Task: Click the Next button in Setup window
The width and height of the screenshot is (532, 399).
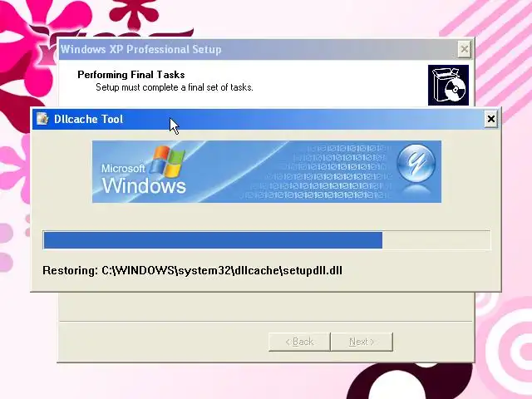Action: click(362, 342)
